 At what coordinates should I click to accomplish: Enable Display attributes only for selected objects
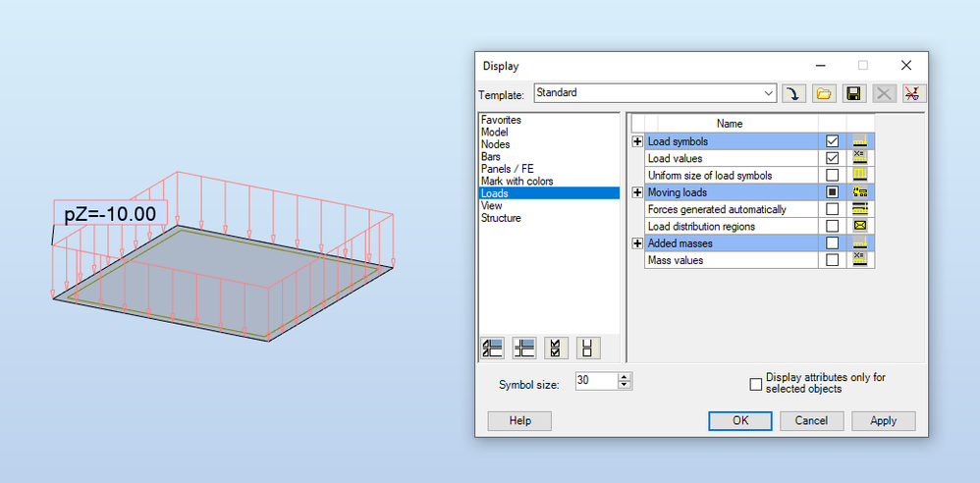tap(756, 384)
